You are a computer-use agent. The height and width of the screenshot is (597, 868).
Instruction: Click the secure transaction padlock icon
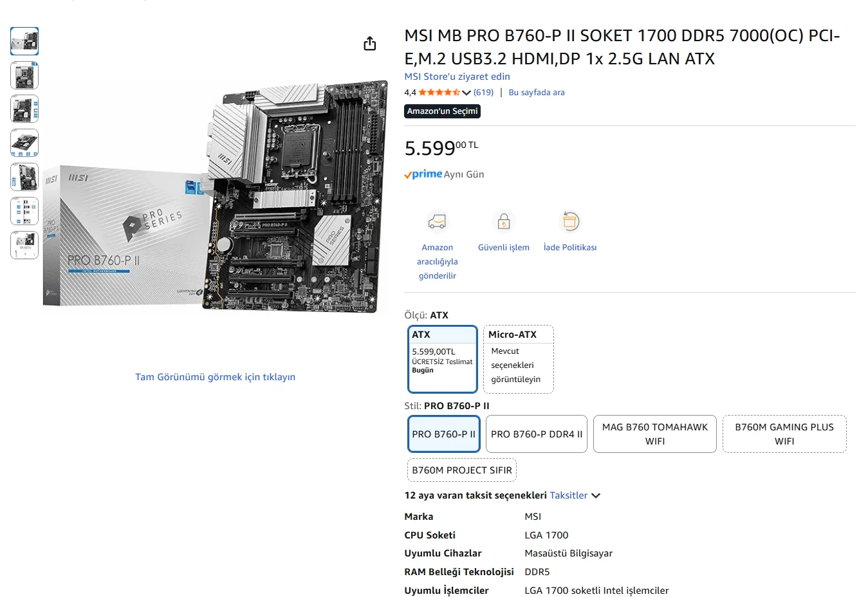(504, 221)
